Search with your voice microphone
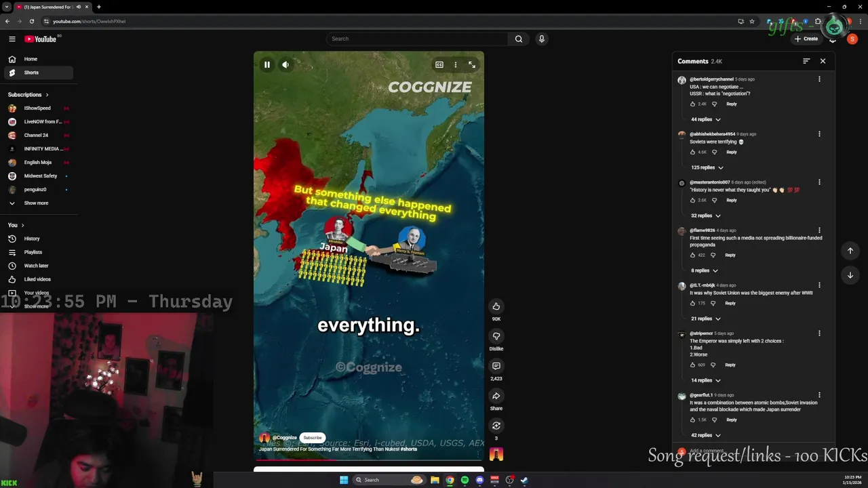868x488 pixels. 541,39
